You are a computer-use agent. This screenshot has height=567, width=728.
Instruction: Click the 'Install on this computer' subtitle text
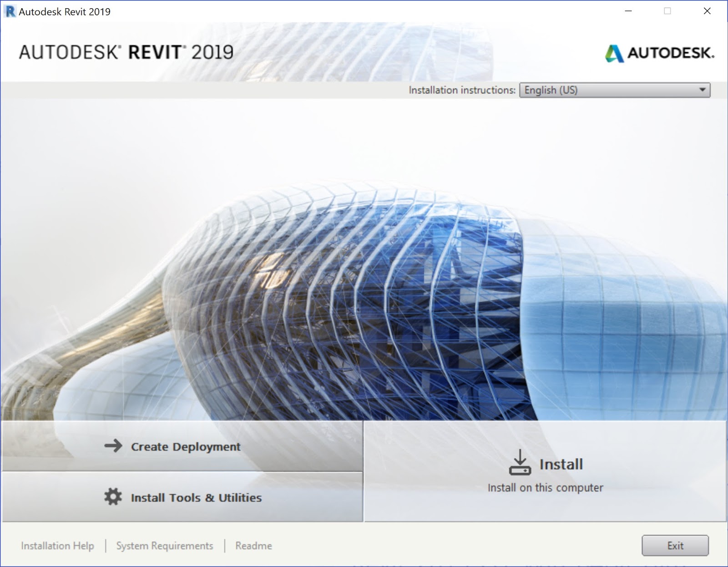coord(546,488)
